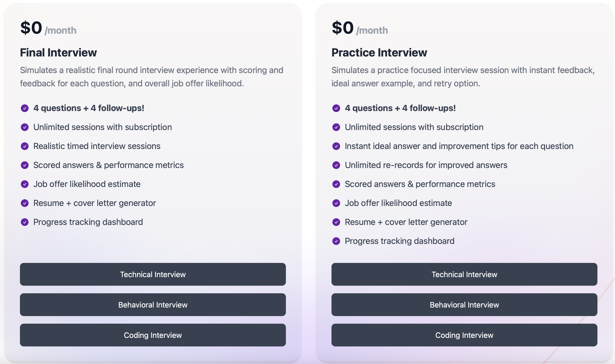Start Behavioral Interview under Final Interview
Screen dimensions: 615x364
(x=153, y=305)
